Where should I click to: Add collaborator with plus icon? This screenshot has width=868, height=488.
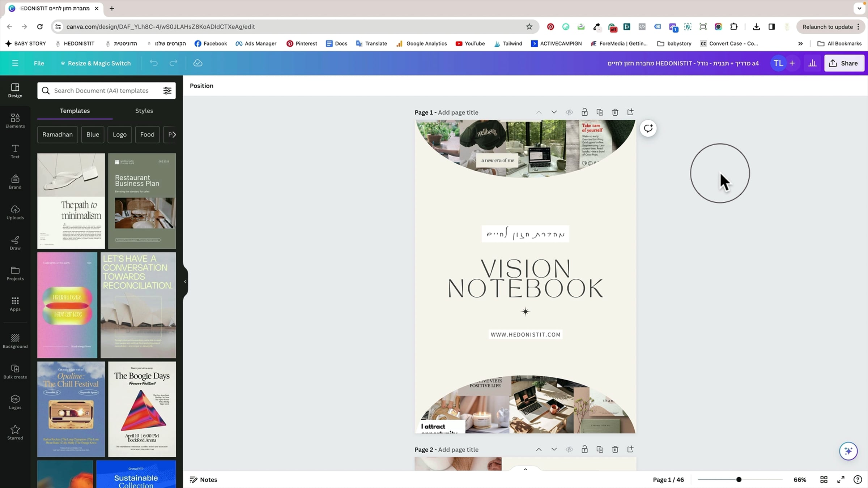click(x=792, y=63)
